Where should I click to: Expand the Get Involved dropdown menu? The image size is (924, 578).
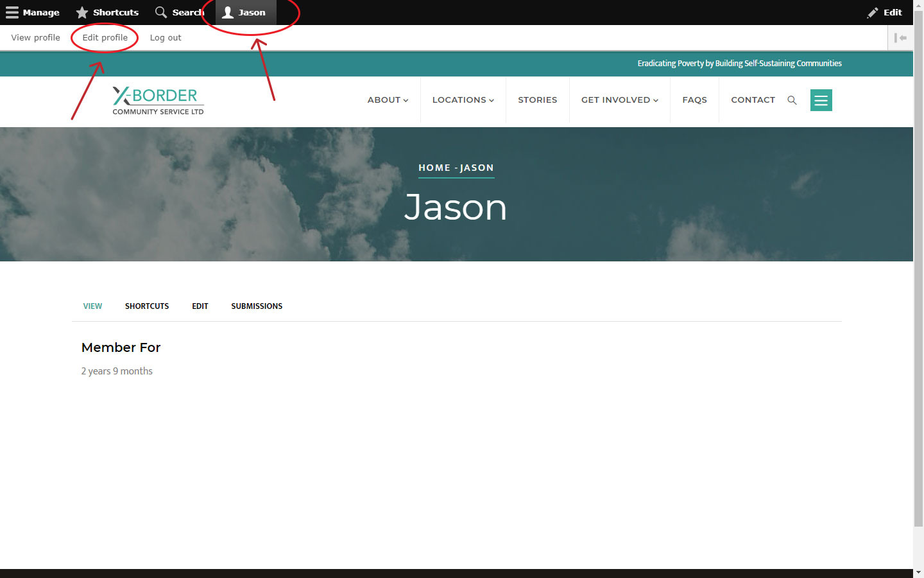619,100
